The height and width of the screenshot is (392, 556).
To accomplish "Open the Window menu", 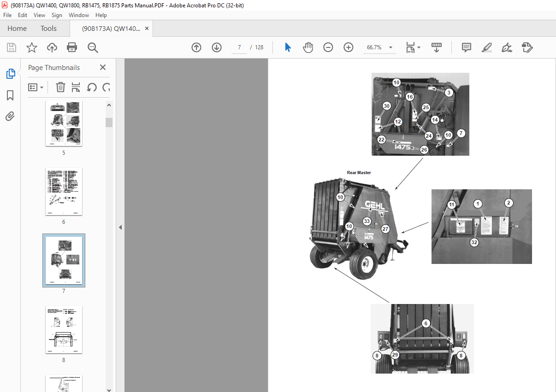I will (79, 15).
